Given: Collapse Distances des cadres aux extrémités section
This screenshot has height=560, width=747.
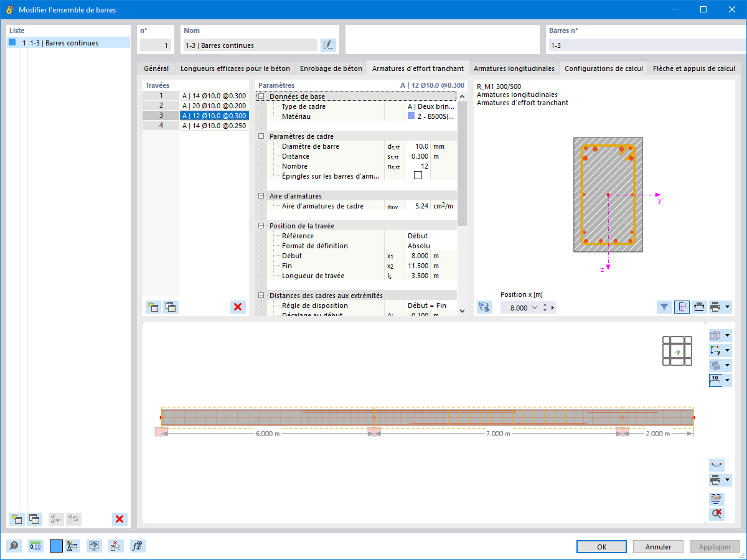Looking at the screenshot, I should click(261, 296).
